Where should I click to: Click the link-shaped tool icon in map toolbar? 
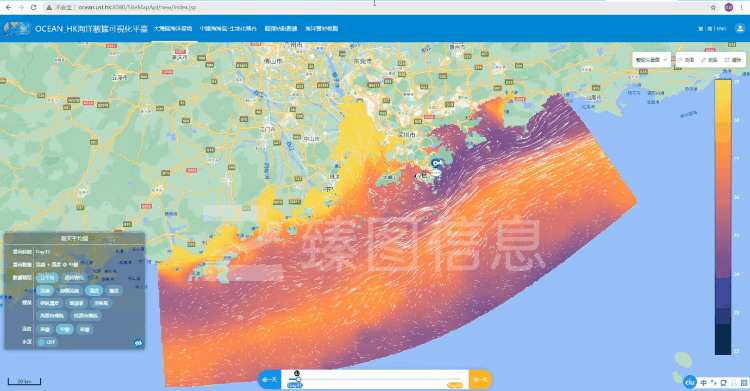(x=704, y=60)
